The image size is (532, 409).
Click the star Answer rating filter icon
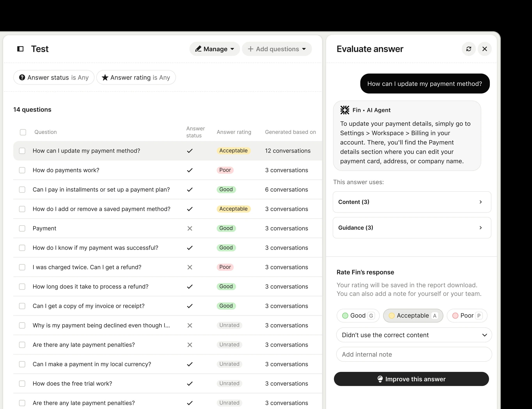(105, 77)
